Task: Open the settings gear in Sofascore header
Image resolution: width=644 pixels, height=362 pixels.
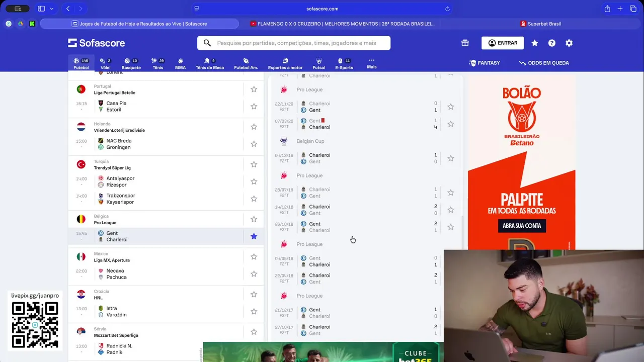Action: pos(569,43)
